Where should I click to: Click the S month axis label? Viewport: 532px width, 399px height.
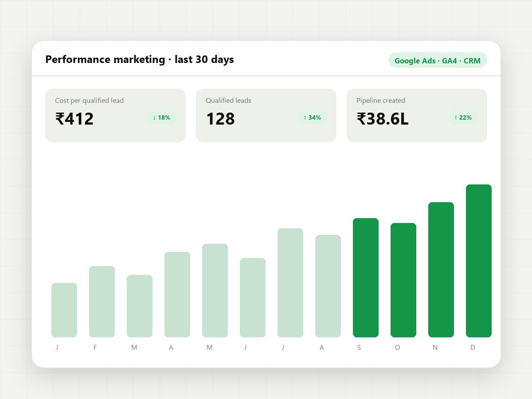359,348
